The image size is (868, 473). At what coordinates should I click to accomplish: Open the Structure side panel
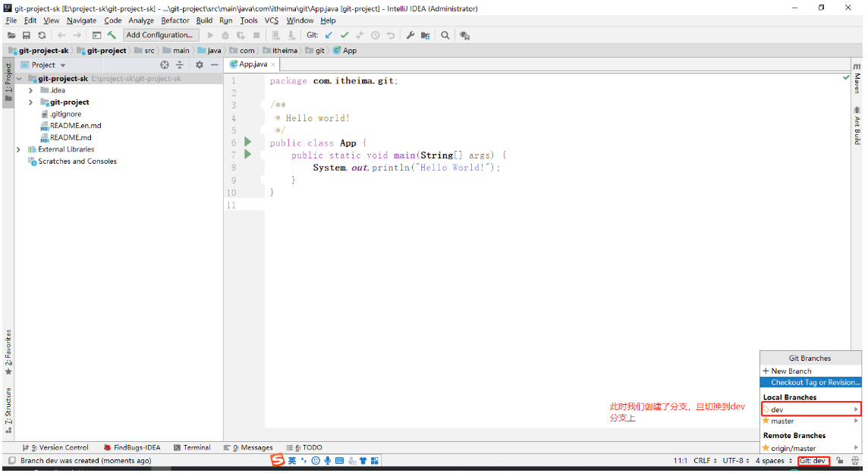[8, 410]
